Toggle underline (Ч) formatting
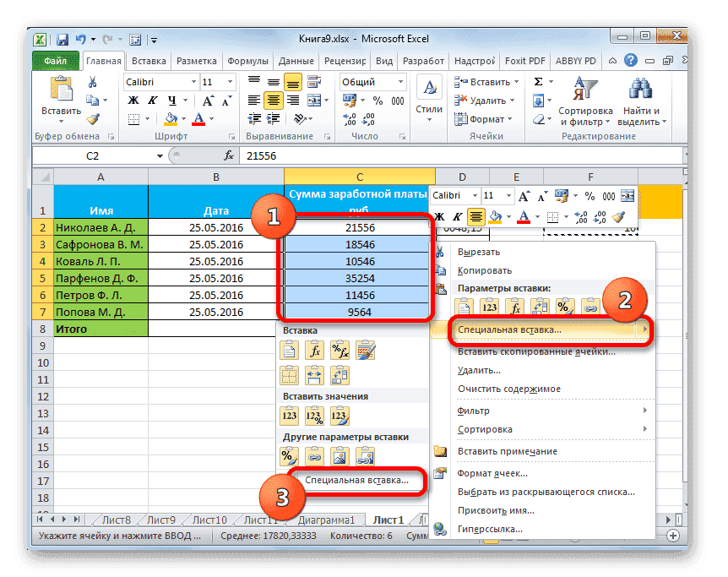 (x=171, y=100)
